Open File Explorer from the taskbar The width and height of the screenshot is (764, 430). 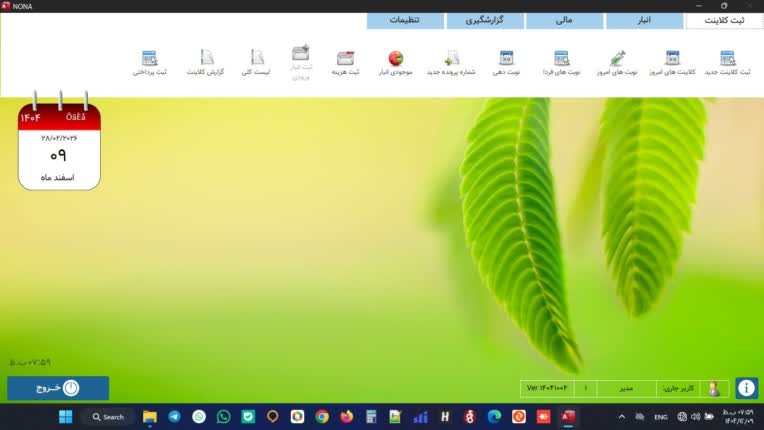tap(150, 417)
